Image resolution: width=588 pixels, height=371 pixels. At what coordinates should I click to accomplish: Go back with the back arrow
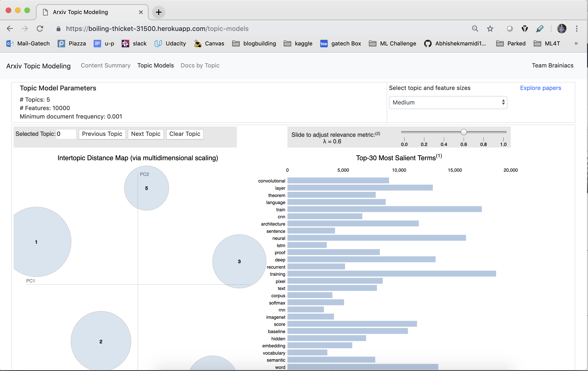(x=10, y=29)
